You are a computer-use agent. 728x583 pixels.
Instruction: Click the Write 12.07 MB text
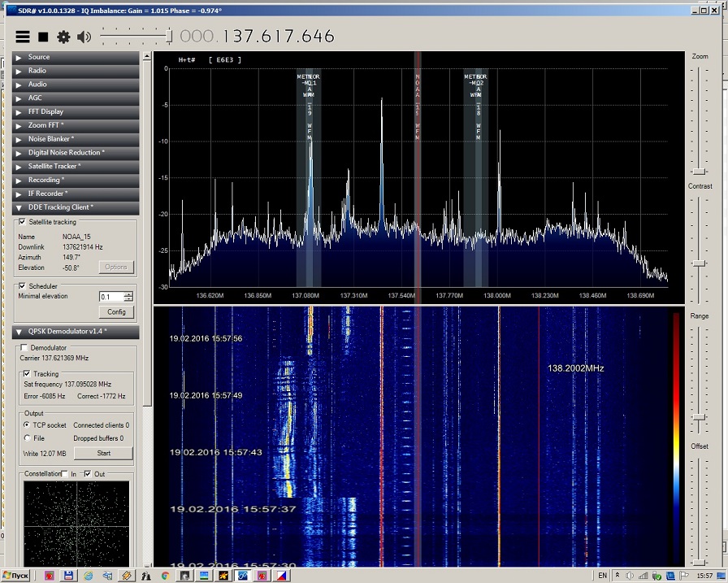(x=45, y=454)
